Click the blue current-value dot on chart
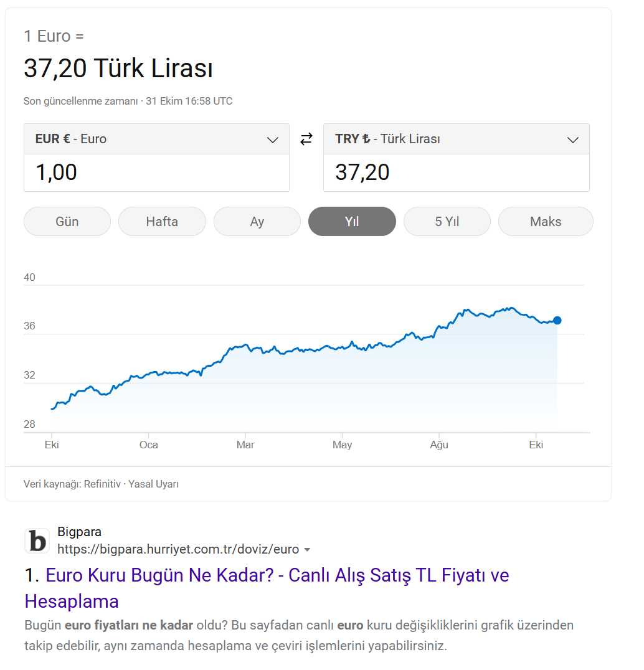The height and width of the screenshot is (670, 644). point(557,321)
